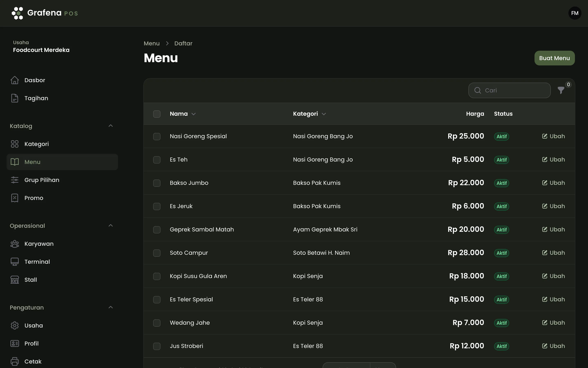Open the table filter funnel icon
This screenshot has height=368, width=588.
[x=561, y=90]
